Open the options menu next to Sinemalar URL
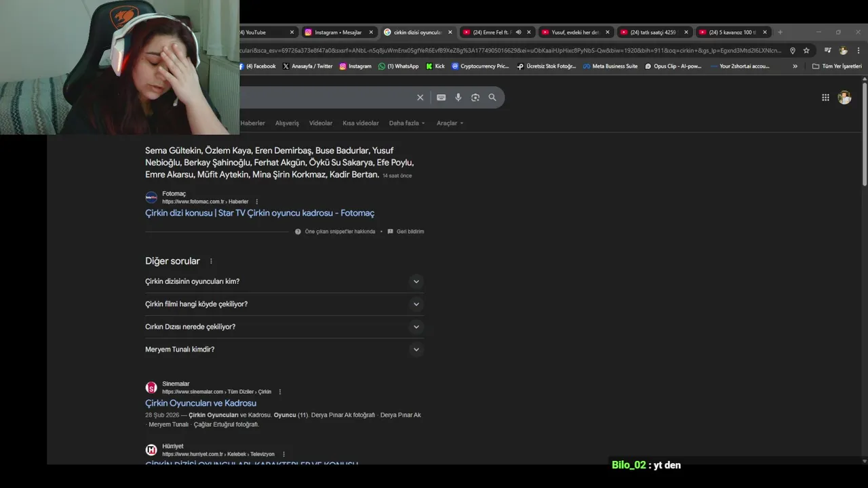The width and height of the screenshot is (868, 488). (279, 392)
